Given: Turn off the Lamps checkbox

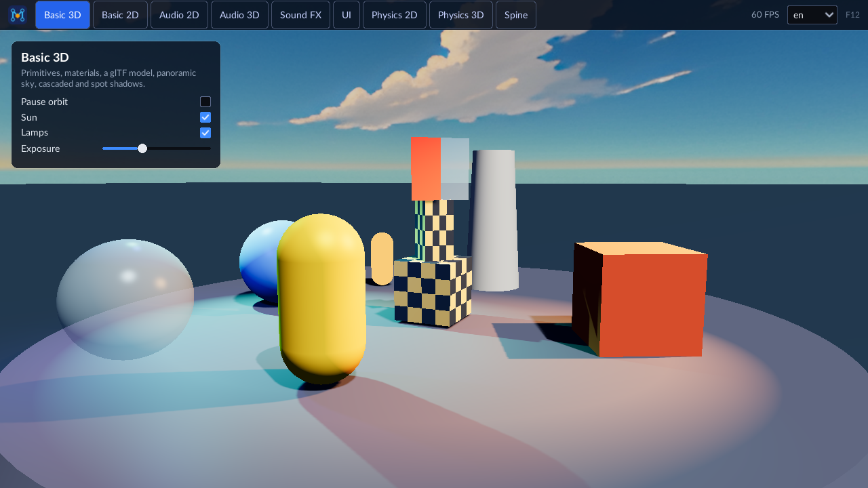Looking at the screenshot, I should pos(205,133).
